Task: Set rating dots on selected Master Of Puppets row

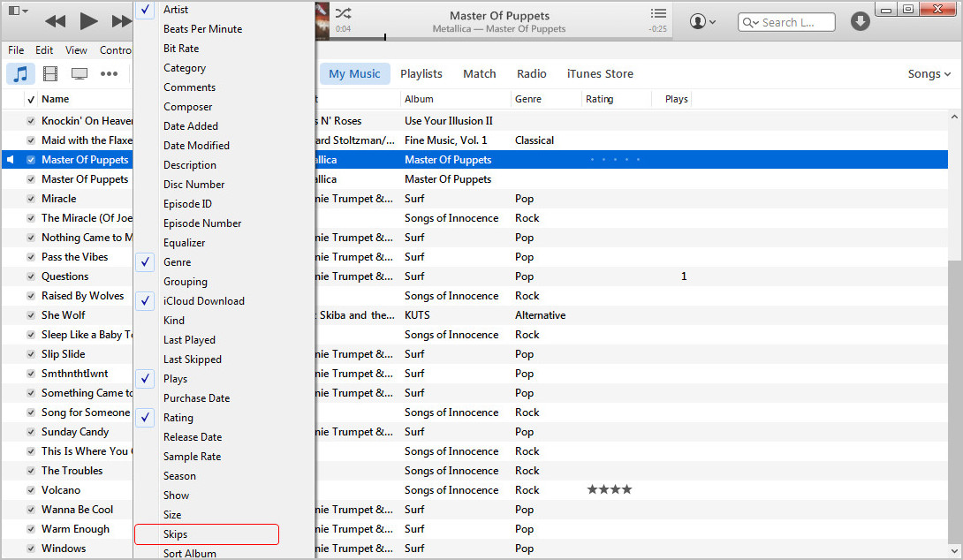Action: coord(615,160)
